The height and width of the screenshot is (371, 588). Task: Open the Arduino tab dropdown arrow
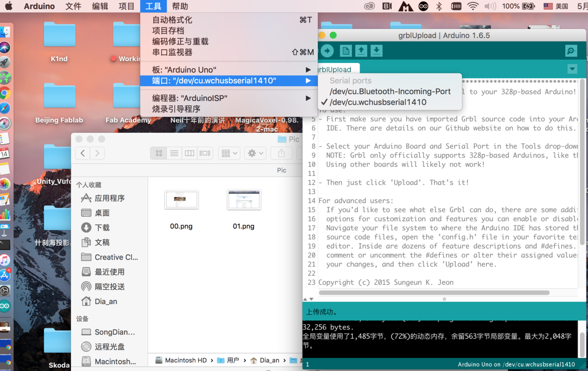(572, 69)
